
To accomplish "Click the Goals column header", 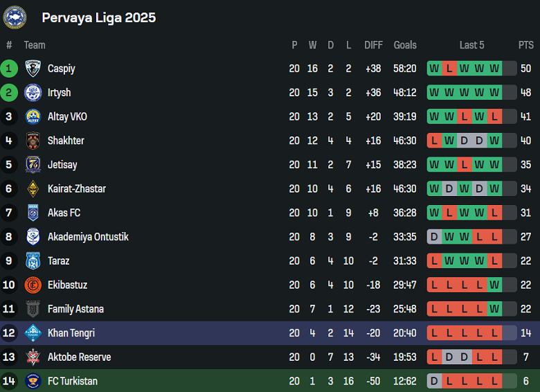I will pyautogui.click(x=405, y=45).
